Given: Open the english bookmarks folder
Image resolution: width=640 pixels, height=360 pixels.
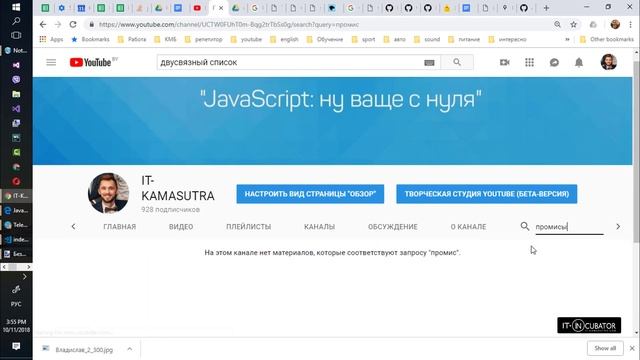Looking at the screenshot, I should 284,39.
